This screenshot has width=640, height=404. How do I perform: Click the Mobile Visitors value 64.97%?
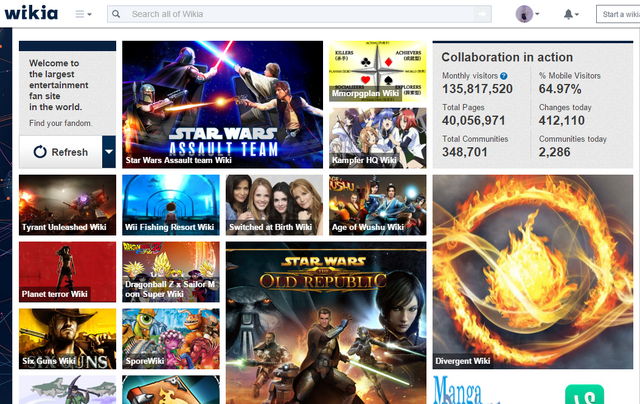(560, 89)
